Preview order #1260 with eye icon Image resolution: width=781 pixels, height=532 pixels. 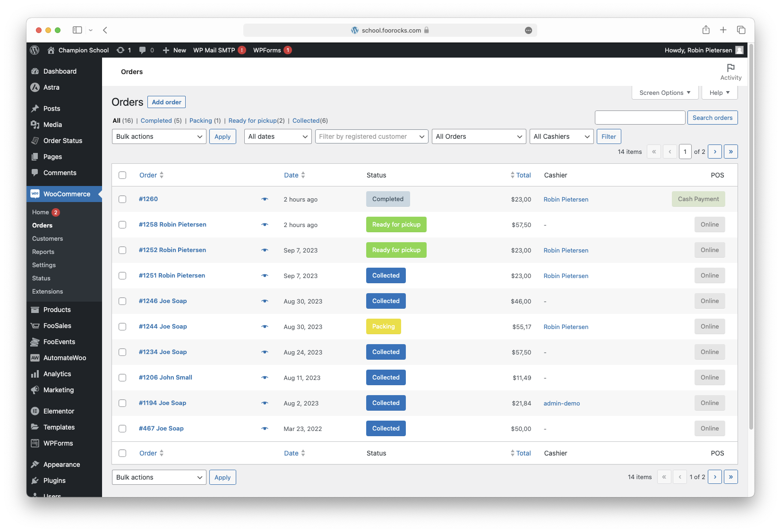click(x=265, y=199)
